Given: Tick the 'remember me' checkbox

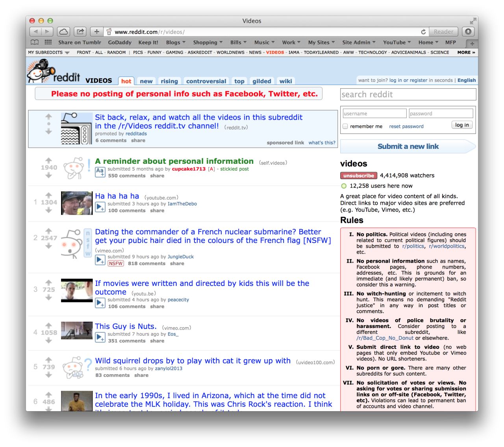Looking at the screenshot, I should [345, 126].
